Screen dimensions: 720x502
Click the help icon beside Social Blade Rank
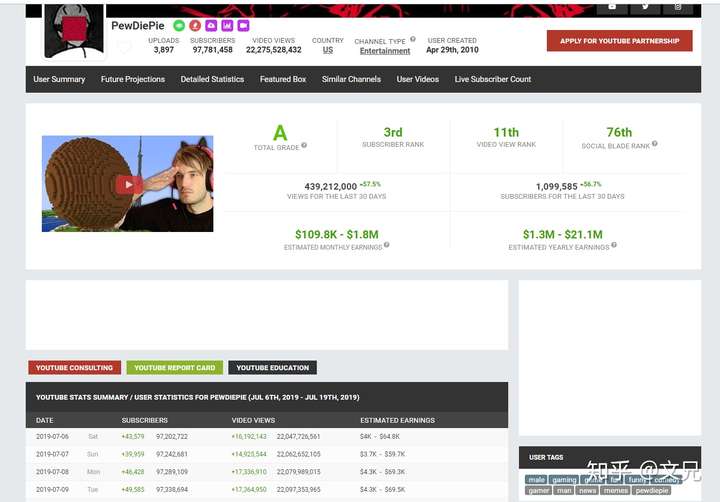click(x=655, y=144)
